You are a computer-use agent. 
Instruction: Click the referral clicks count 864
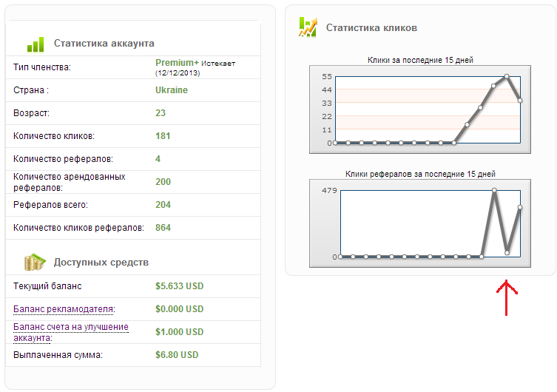pos(163,228)
